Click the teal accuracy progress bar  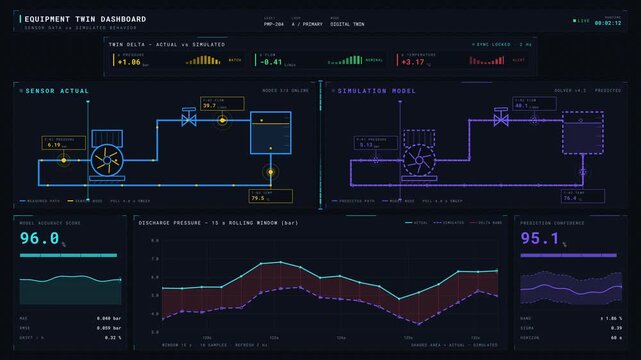click(x=68, y=255)
